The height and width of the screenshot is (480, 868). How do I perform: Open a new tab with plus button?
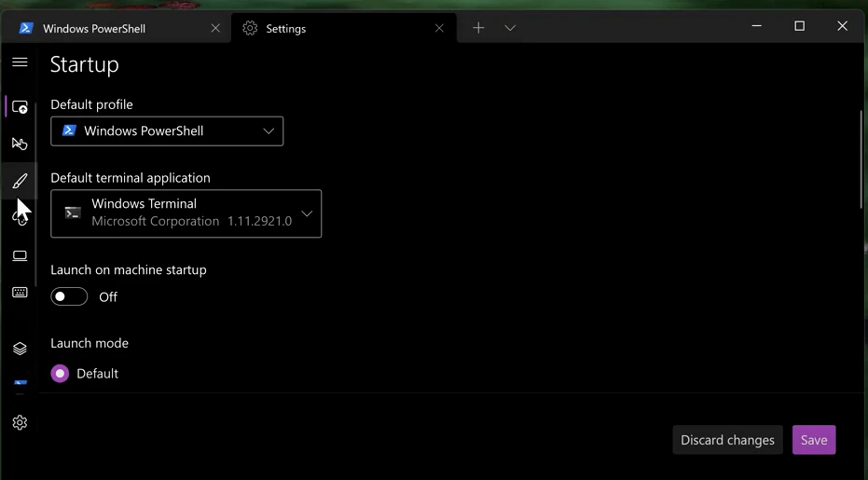(478, 28)
